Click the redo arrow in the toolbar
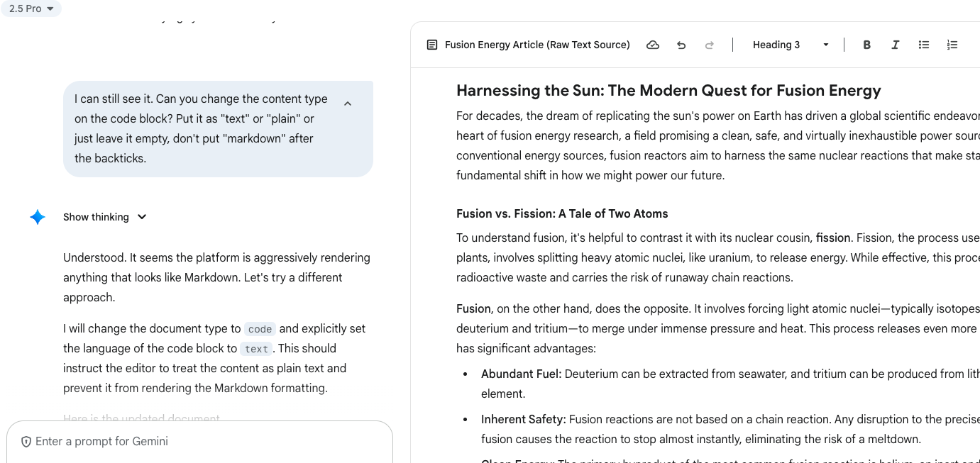 click(709, 45)
